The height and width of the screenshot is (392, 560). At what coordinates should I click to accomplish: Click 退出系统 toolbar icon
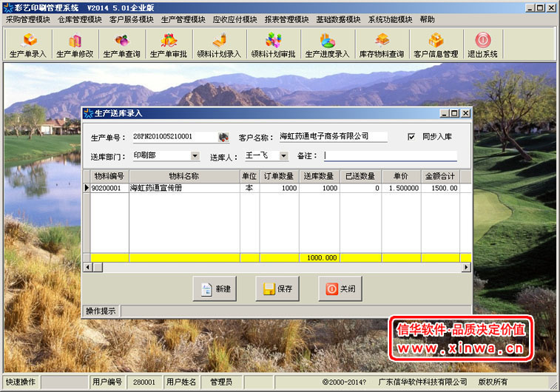483,44
